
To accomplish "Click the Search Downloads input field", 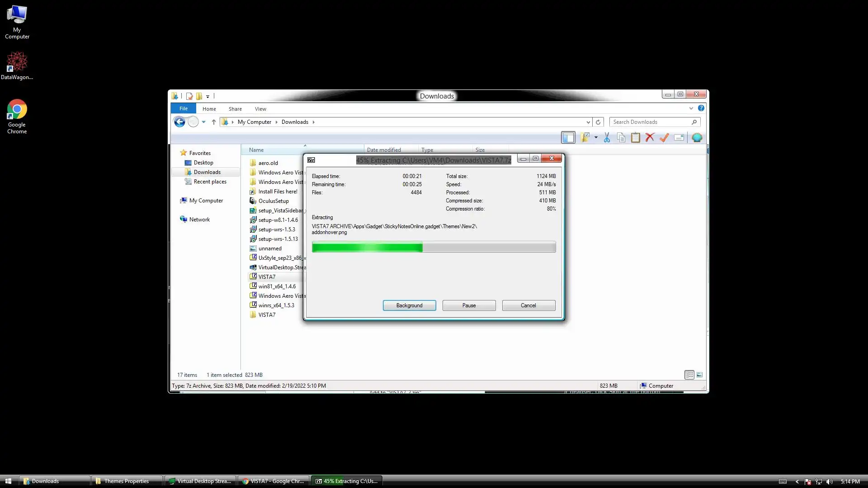I will [x=650, y=122].
